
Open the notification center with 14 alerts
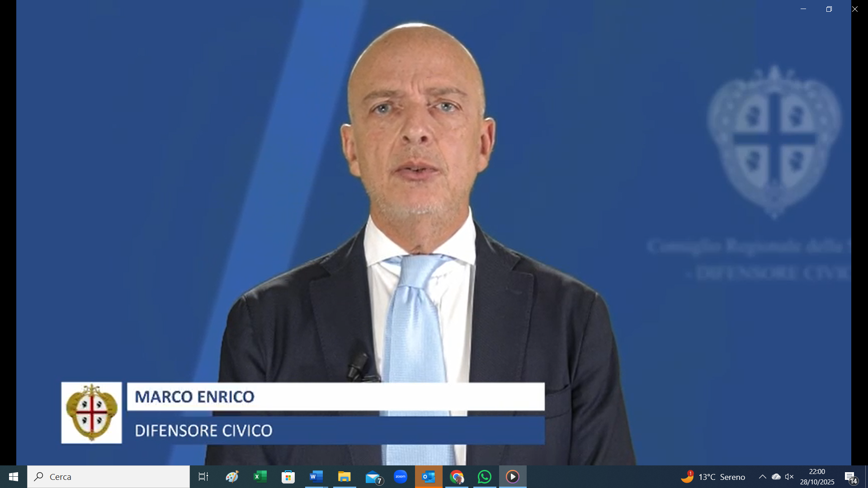click(851, 477)
